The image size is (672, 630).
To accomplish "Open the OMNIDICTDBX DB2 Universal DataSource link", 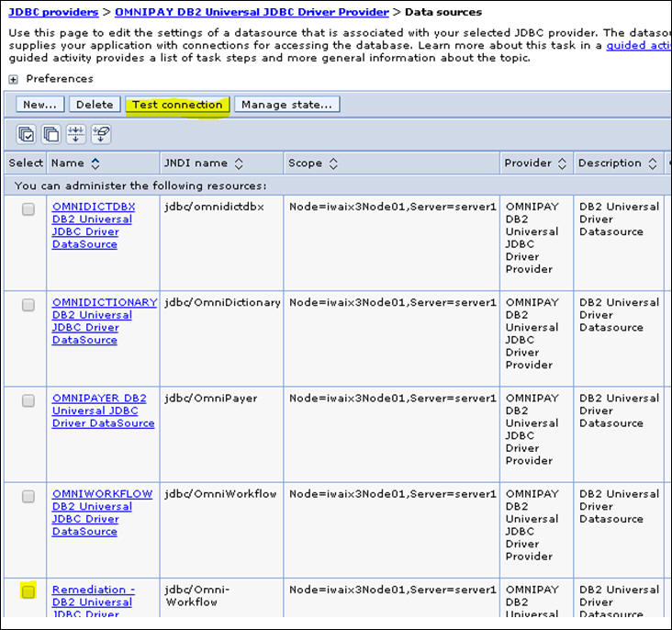I will tap(94, 225).
